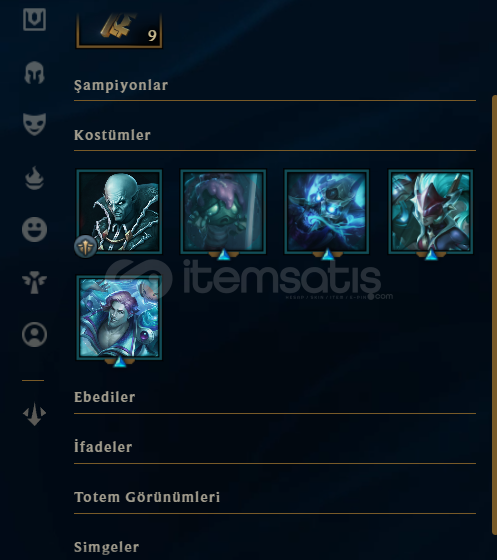Pick the purple-haired pool party skin shard
The height and width of the screenshot is (560, 497).
(119, 317)
